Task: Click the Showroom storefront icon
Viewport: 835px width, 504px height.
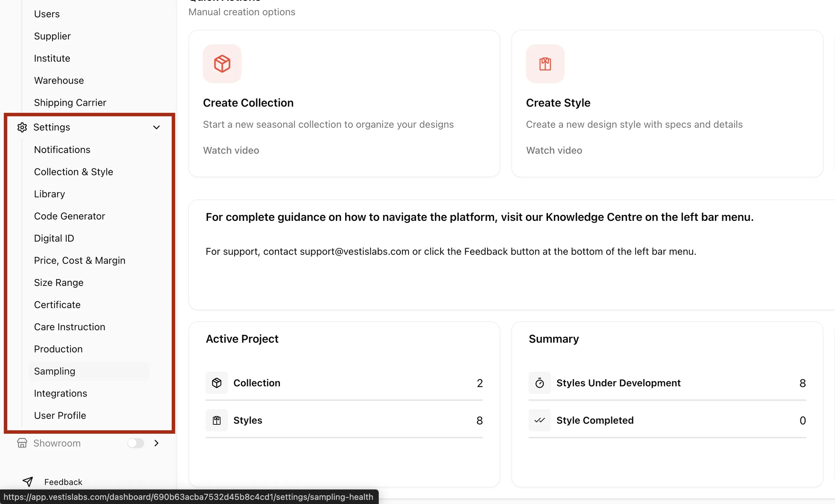Action: click(x=22, y=443)
